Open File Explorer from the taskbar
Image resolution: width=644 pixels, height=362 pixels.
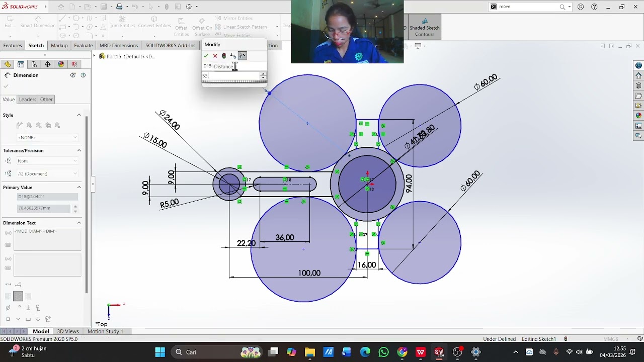point(309,352)
